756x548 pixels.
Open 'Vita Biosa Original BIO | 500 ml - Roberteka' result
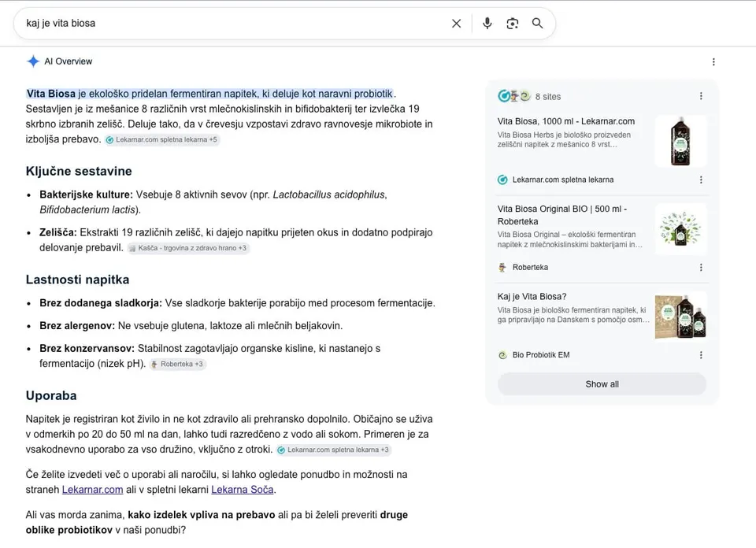pos(562,215)
